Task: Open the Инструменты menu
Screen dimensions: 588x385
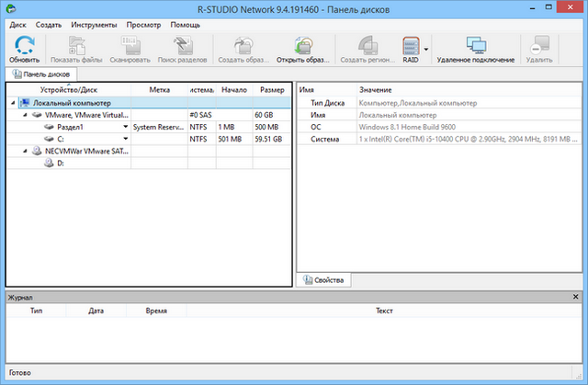Action: [x=94, y=24]
